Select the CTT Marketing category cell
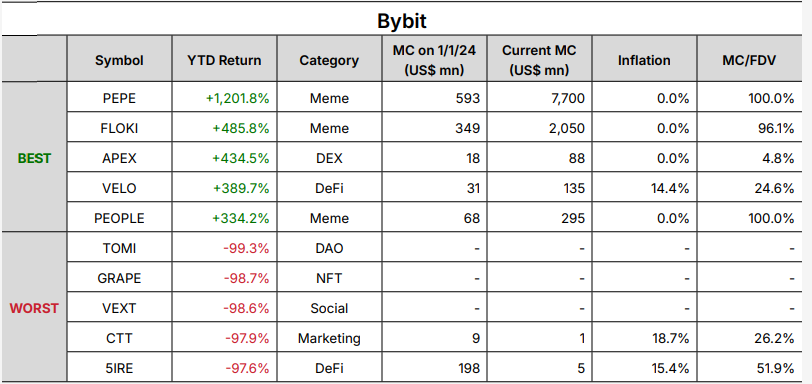 tap(329, 337)
